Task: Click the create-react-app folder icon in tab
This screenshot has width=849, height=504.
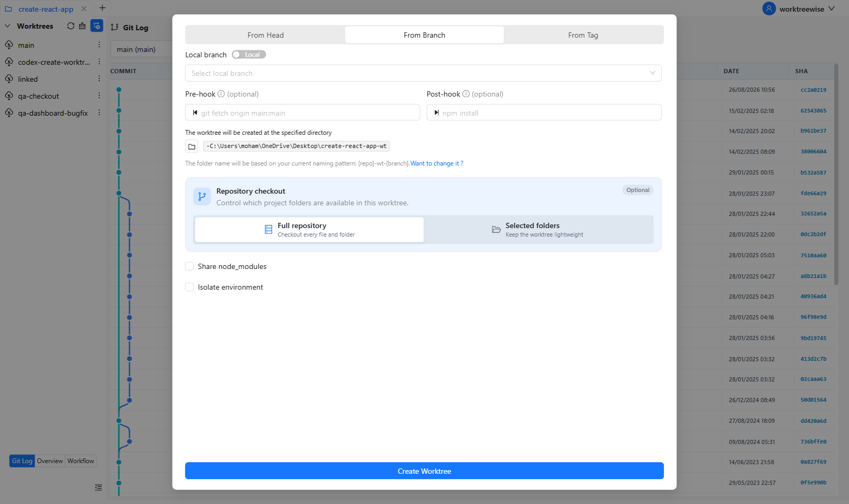Action: pyautogui.click(x=8, y=9)
